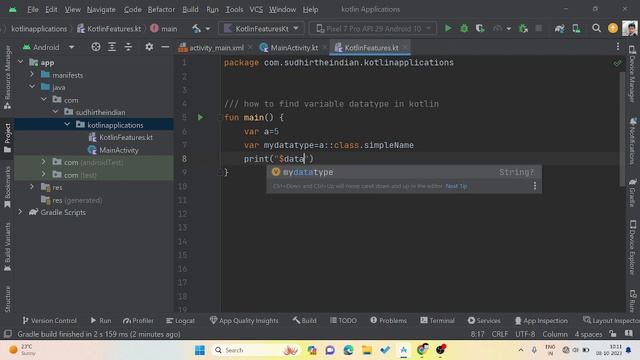Open completion popup three-dot options
This screenshot has width=640, height=360.
tap(535, 186)
